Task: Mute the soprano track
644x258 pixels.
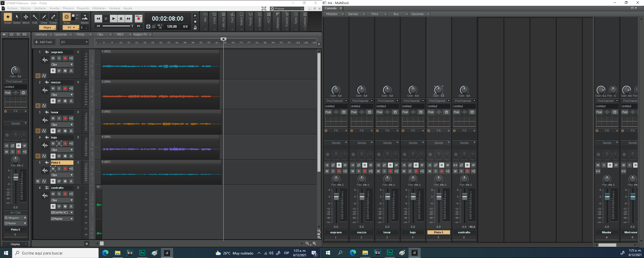Action: click(53, 58)
